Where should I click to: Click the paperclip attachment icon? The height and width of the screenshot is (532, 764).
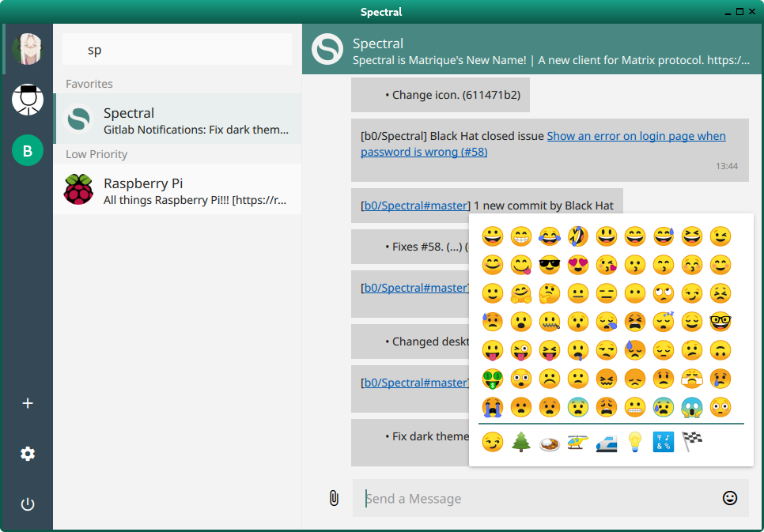click(x=334, y=498)
